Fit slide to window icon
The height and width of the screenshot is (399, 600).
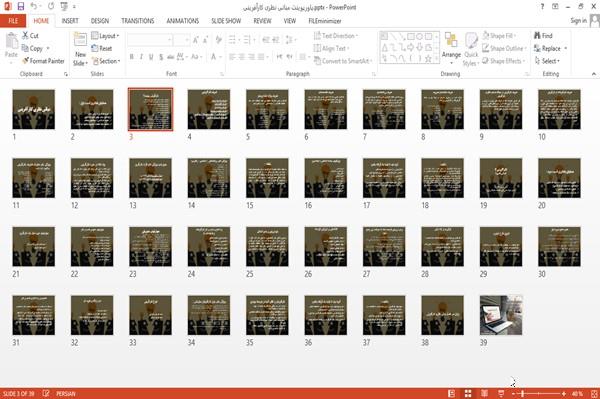[594, 393]
